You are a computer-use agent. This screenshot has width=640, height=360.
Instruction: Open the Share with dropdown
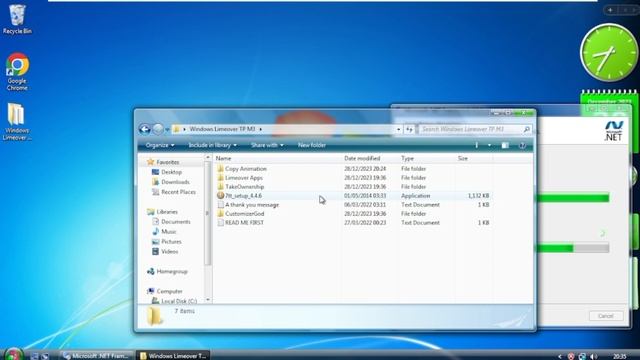pyautogui.click(x=267, y=145)
